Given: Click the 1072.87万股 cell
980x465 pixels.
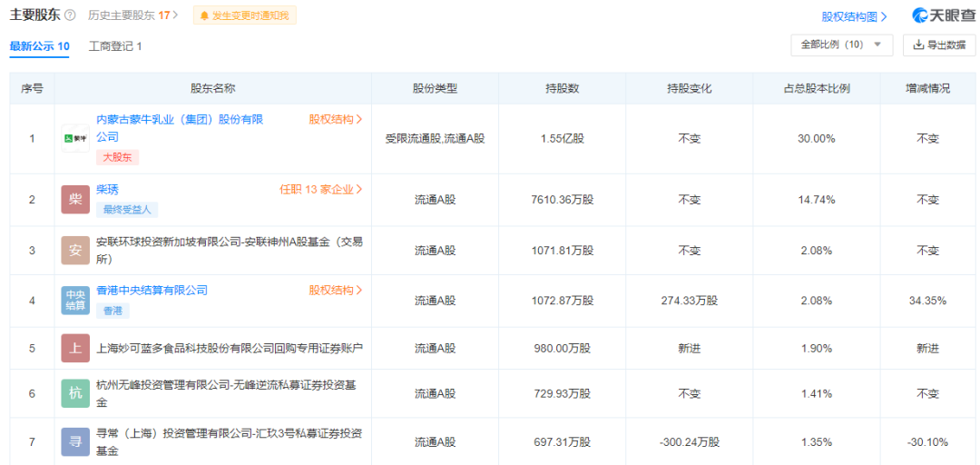Looking at the screenshot, I should click(563, 301).
